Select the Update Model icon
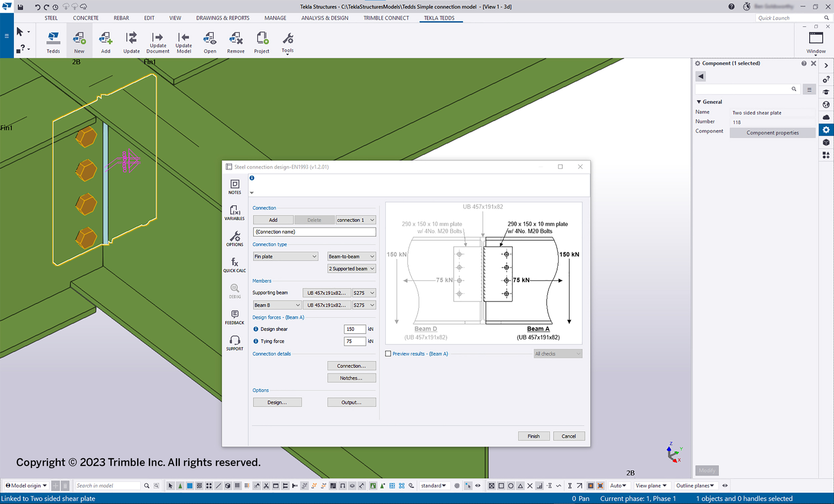This screenshot has width=834, height=504. 184,41
